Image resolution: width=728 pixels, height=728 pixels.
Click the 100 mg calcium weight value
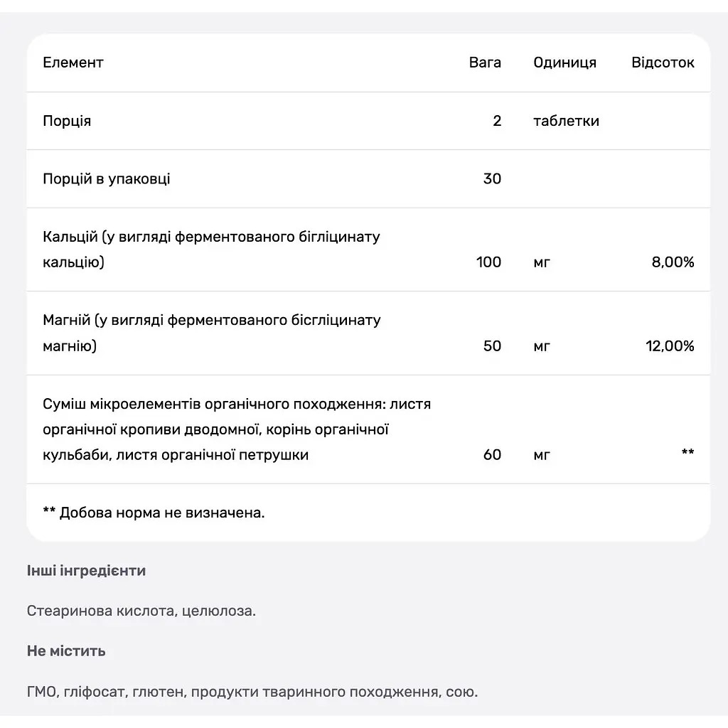coord(488,262)
